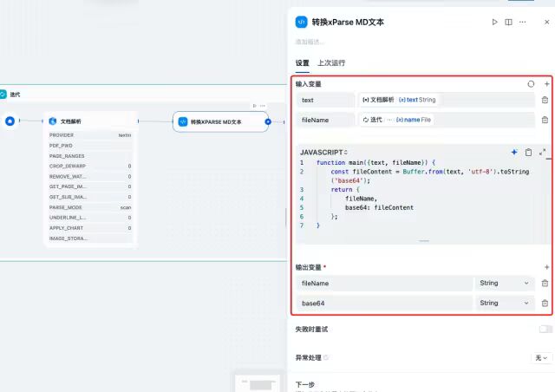Delete the text input variable
Viewport: 555px width, 392px height.
(545, 100)
